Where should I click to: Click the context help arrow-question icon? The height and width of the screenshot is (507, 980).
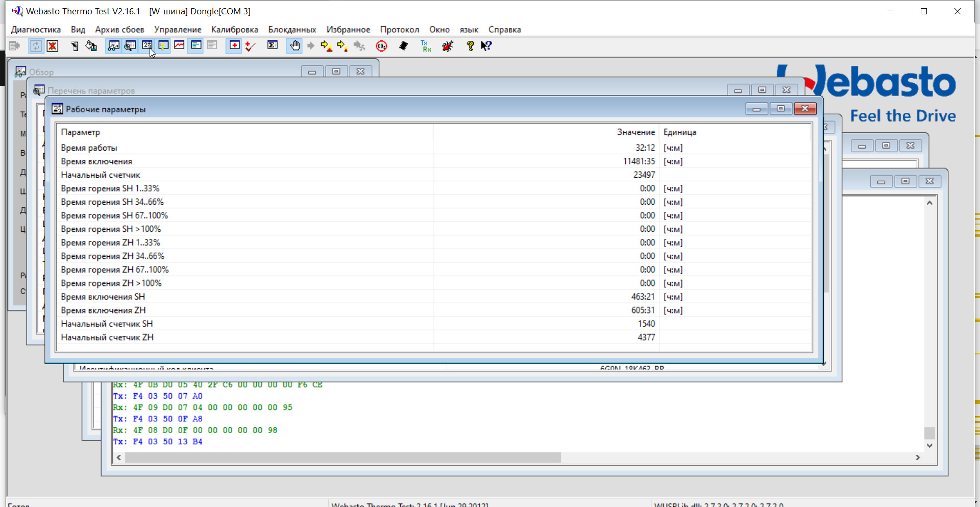coord(486,46)
